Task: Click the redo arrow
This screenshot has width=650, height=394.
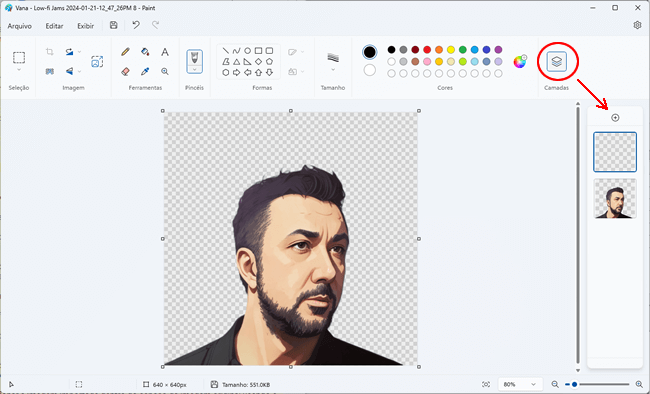Action: coord(155,25)
